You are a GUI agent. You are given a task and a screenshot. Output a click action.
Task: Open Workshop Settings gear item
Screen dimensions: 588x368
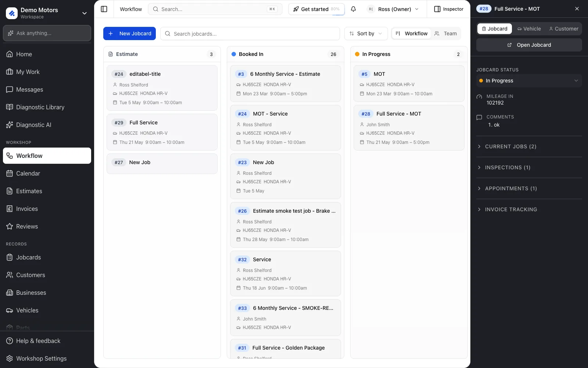pyautogui.click(x=47, y=358)
